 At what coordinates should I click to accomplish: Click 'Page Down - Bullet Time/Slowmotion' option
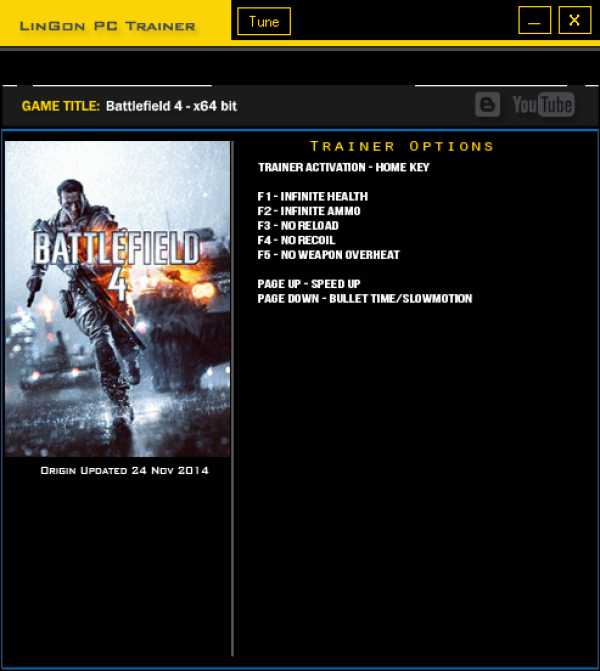coord(365,298)
